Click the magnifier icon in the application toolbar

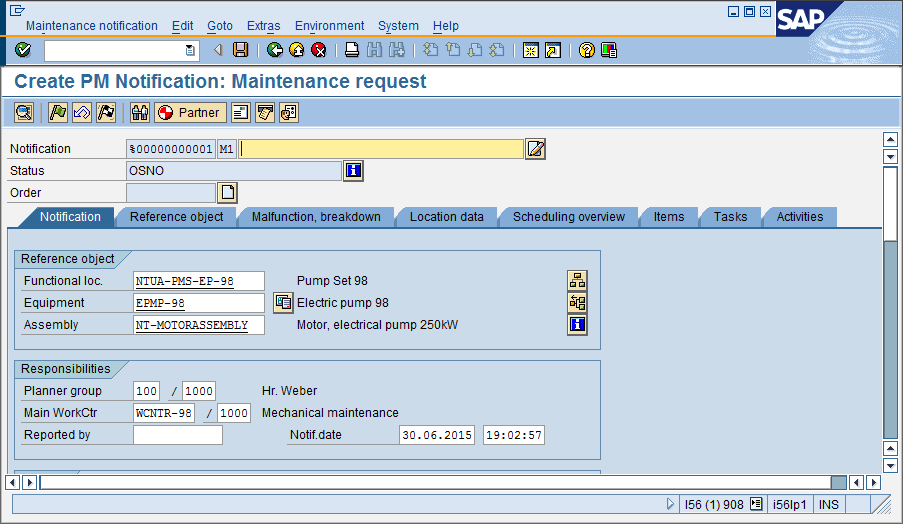coord(24,112)
